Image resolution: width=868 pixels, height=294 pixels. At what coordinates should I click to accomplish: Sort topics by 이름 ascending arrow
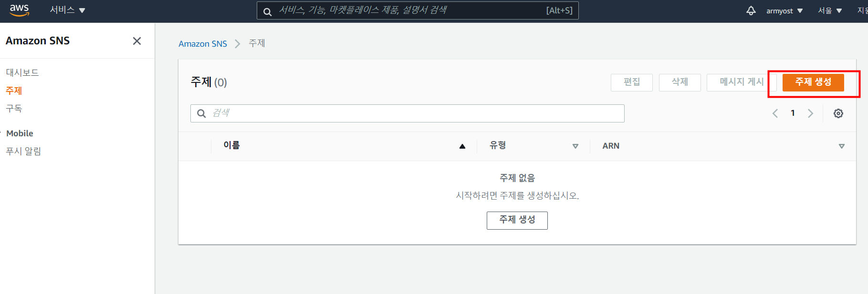[x=462, y=146]
